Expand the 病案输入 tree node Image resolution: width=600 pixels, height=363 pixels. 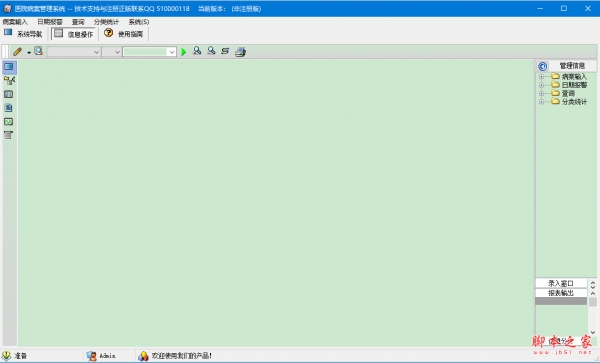tap(541, 77)
